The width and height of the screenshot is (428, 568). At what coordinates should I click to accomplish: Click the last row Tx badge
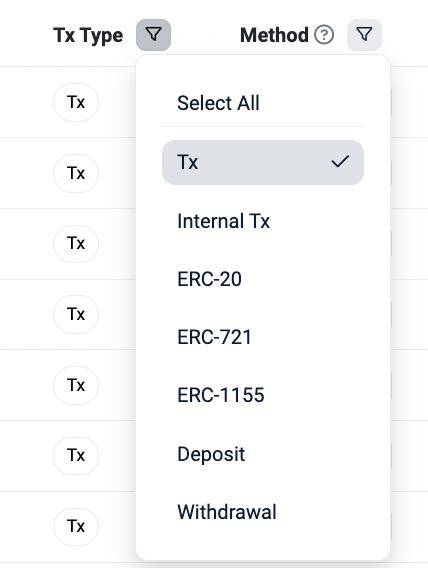pos(76,526)
